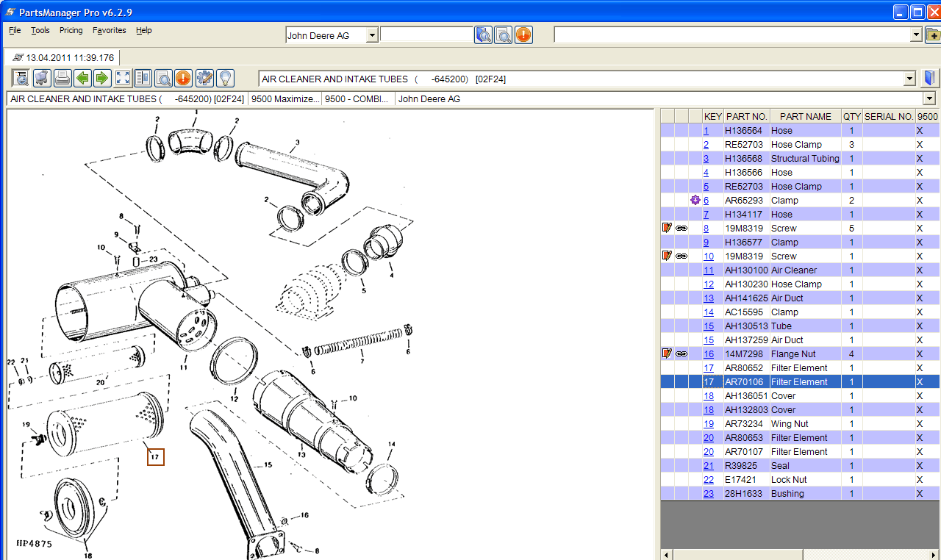
Task: Click the folder-plus icon at top right
Action: click(x=932, y=35)
